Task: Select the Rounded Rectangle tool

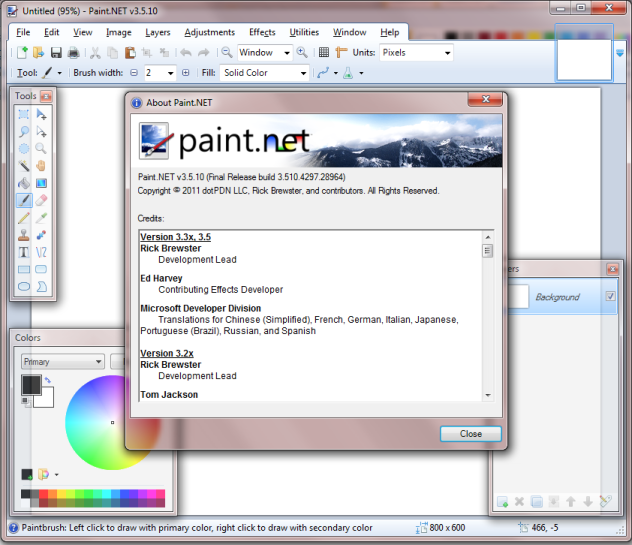Action: coord(41,269)
